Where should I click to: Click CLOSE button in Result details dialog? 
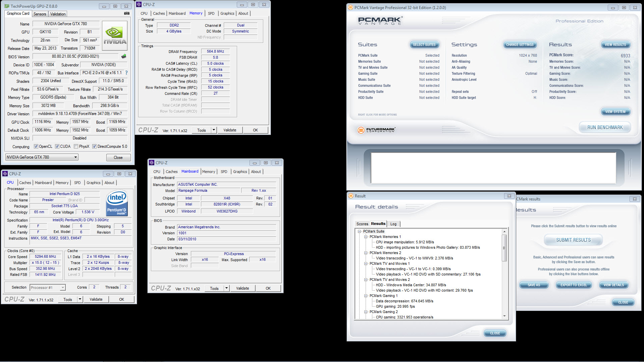(x=495, y=333)
